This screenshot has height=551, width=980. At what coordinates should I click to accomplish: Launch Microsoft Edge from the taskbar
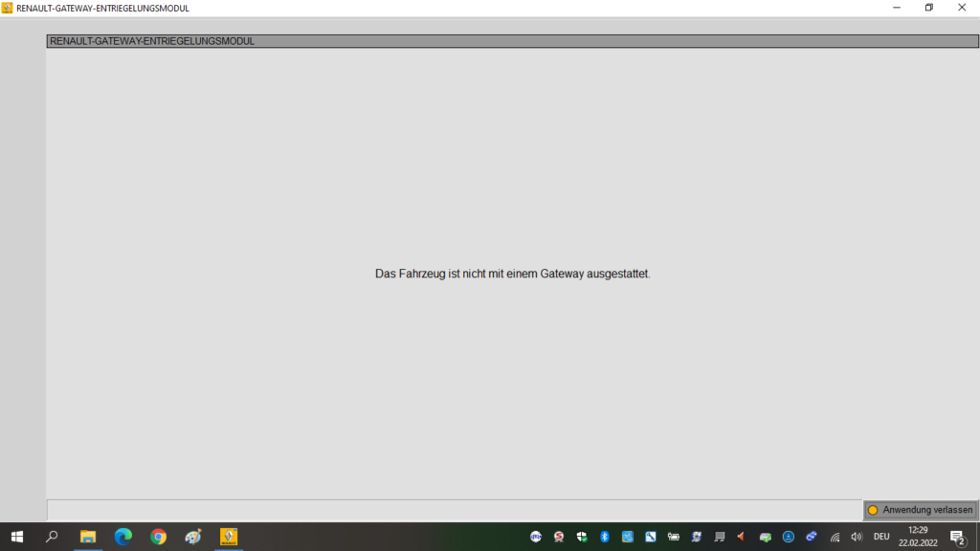(x=123, y=537)
